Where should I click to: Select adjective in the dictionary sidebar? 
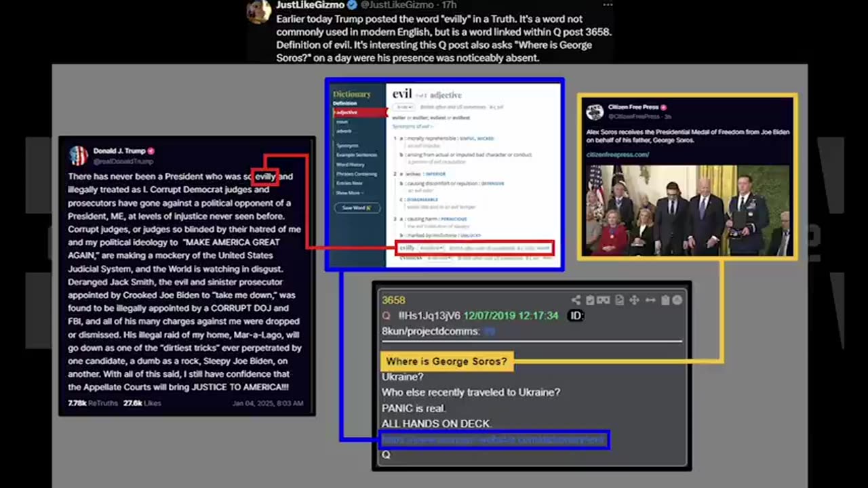pyautogui.click(x=347, y=113)
